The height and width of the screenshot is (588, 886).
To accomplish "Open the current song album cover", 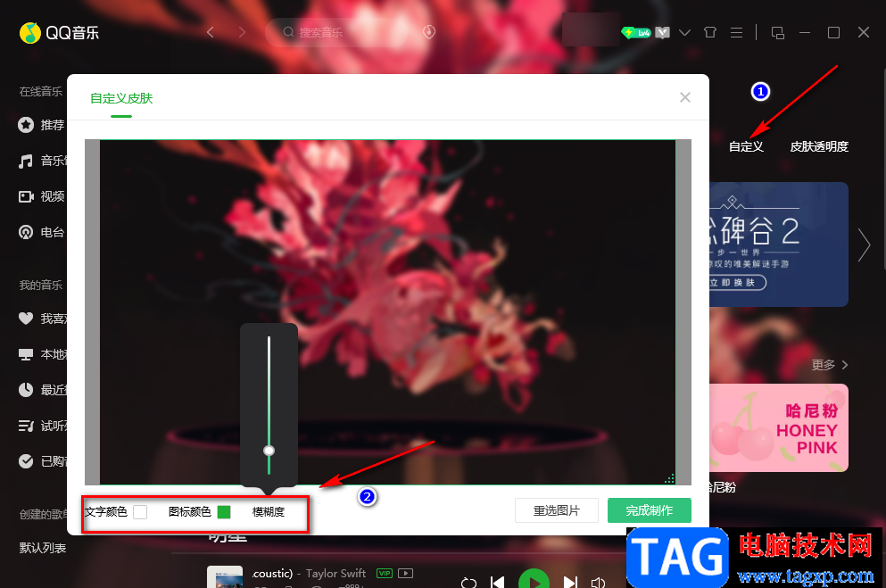I will coord(225,576).
